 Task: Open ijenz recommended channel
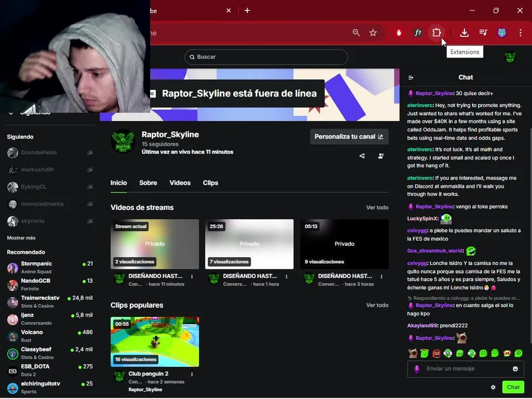tap(50, 319)
